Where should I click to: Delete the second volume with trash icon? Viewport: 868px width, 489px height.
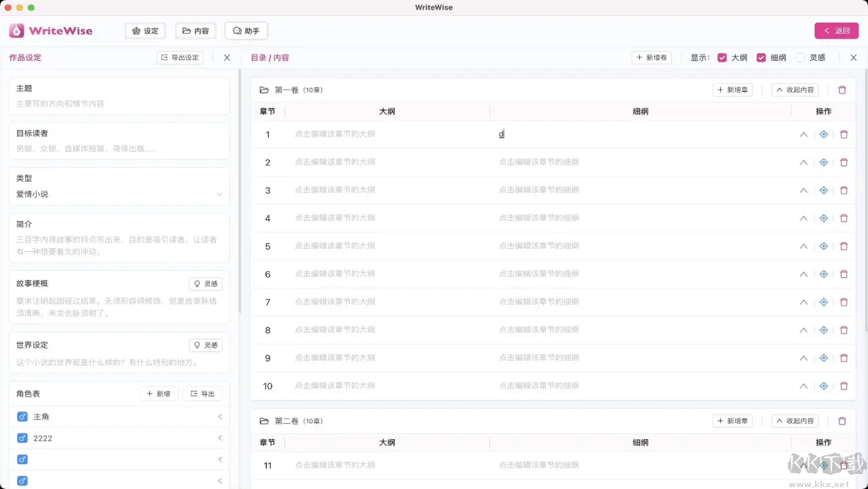(842, 421)
